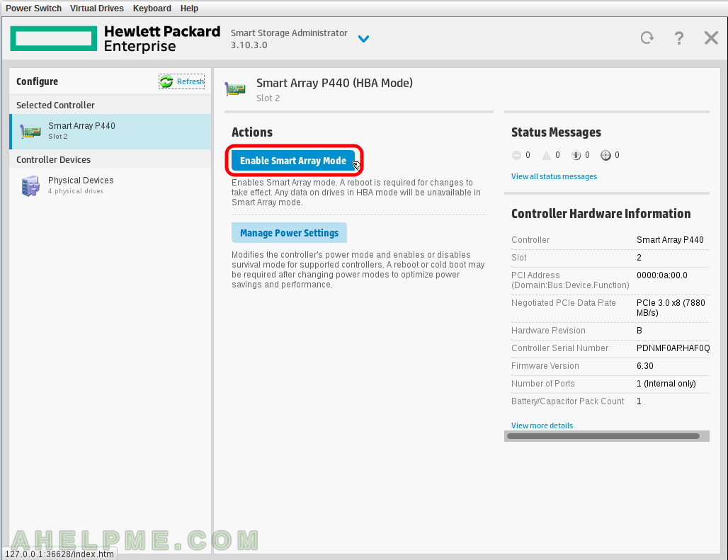The height and width of the screenshot is (560, 728).
Task: Open the Keyboard menu
Action: tap(152, 8)
